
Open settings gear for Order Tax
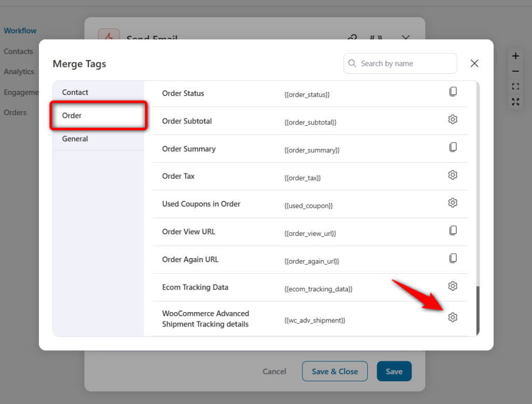(x=453, y=175)
